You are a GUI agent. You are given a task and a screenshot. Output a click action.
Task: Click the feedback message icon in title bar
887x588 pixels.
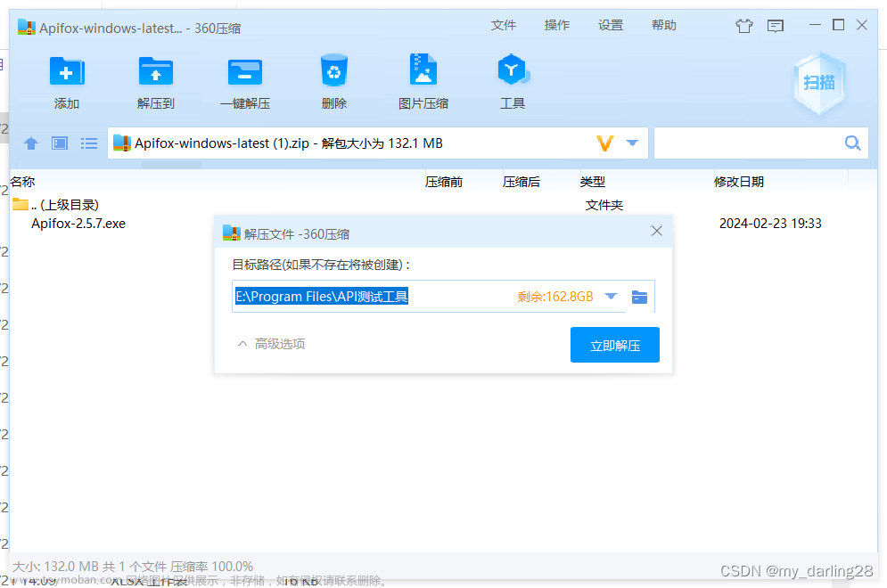775,26
